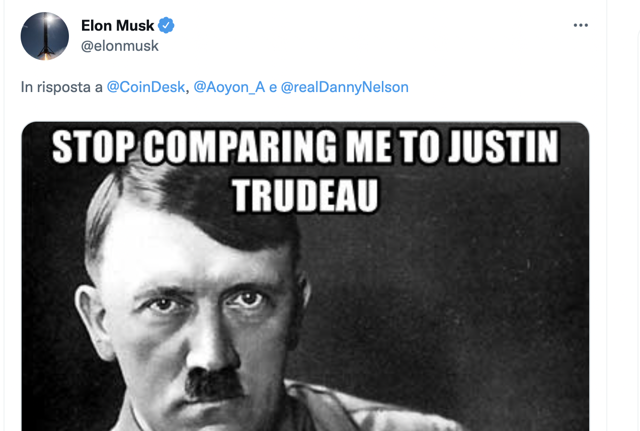This screenshot has height=431, width=640.
Task: Click the word JUSTIN in the meme caption
Action: pos(503,147)
